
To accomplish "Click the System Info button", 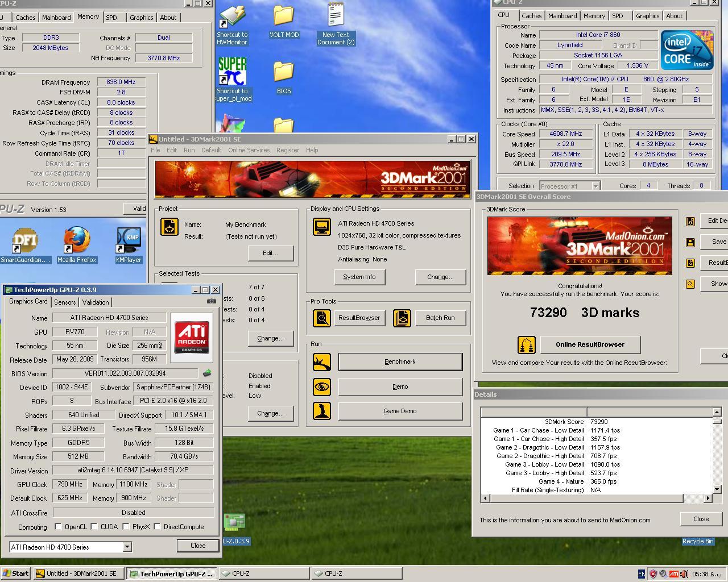I will (359, 277).
